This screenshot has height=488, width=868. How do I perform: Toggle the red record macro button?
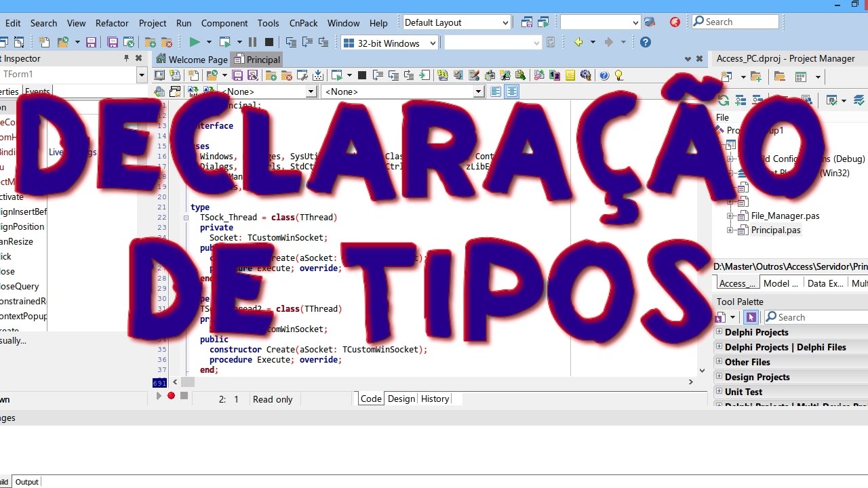click(172, 396)
